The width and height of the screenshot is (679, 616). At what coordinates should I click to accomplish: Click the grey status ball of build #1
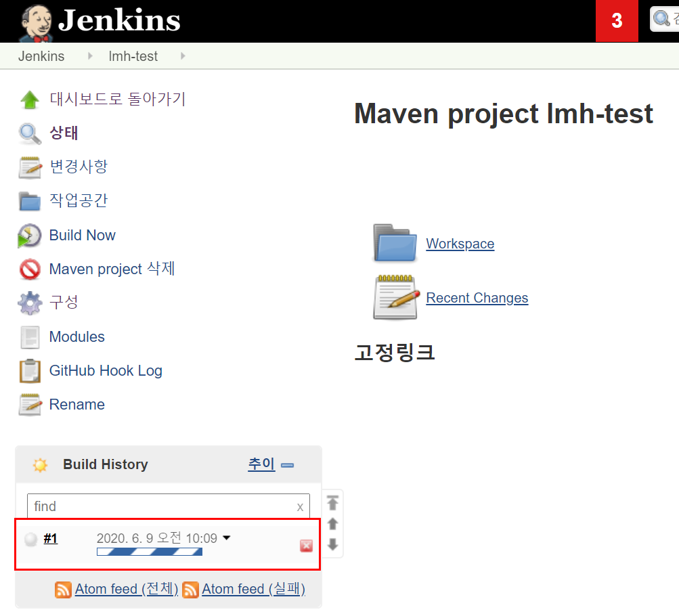pos(30,540)
